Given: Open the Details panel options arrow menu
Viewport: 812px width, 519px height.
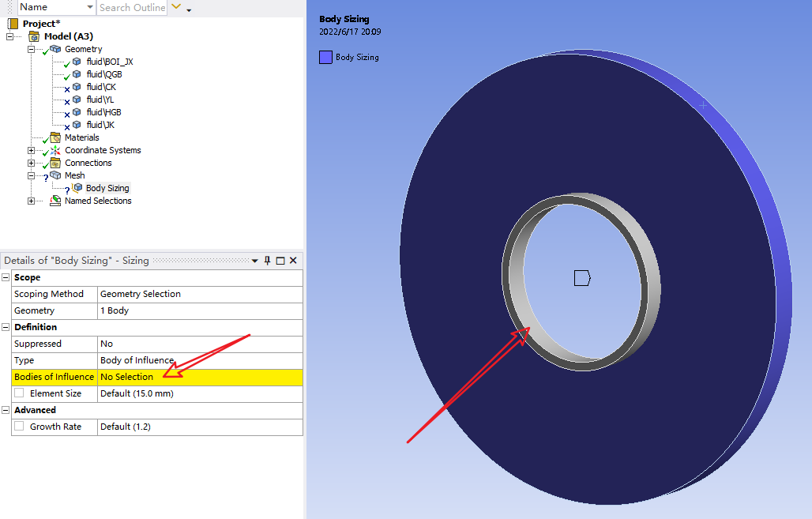Looking at the screenshot, I should (254, 261).
